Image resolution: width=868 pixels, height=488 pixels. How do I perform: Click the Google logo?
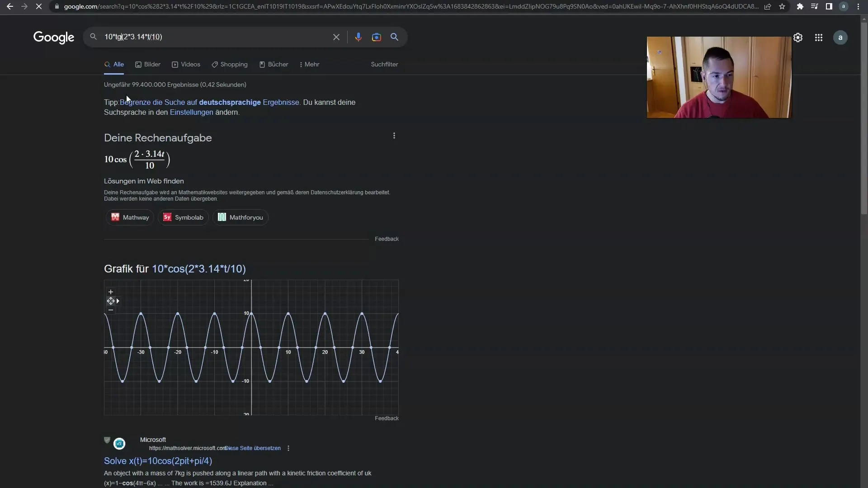coord(54,37)
